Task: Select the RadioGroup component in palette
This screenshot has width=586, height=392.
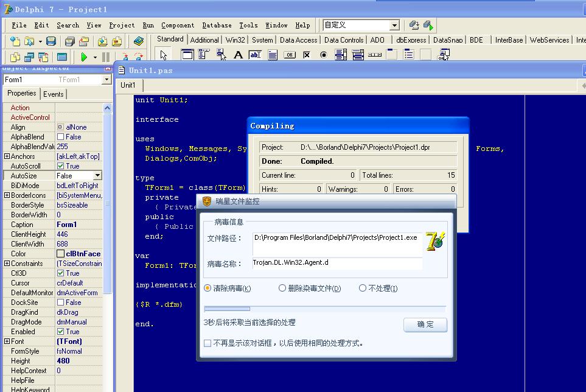Action: 409,55
